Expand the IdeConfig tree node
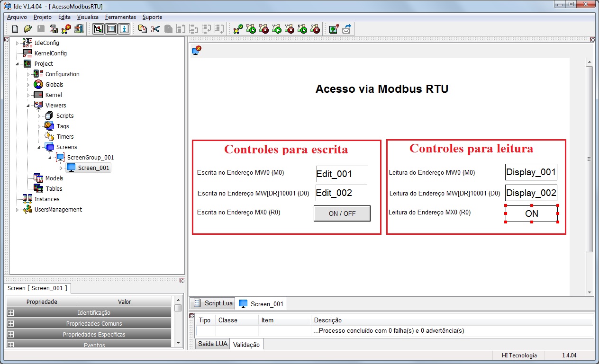 18,43
